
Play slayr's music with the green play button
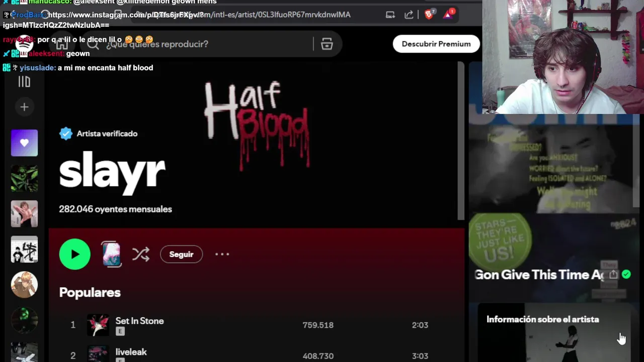tap(74, 254)
